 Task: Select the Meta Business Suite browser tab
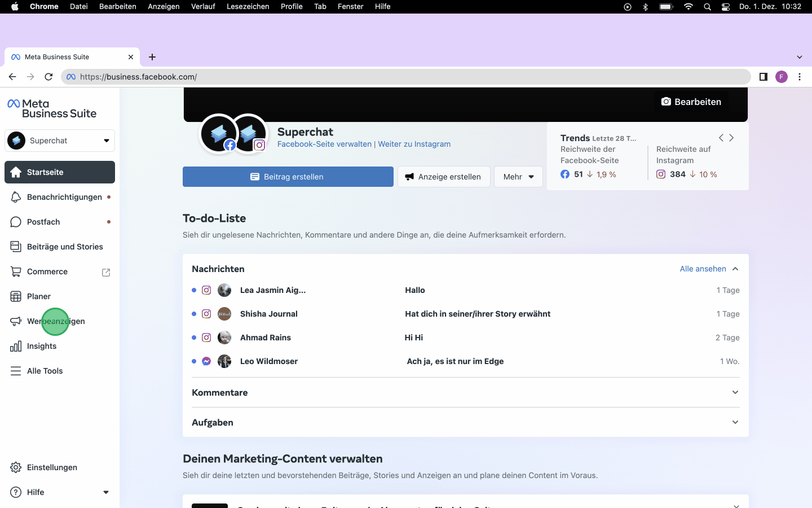pos(72,57)
